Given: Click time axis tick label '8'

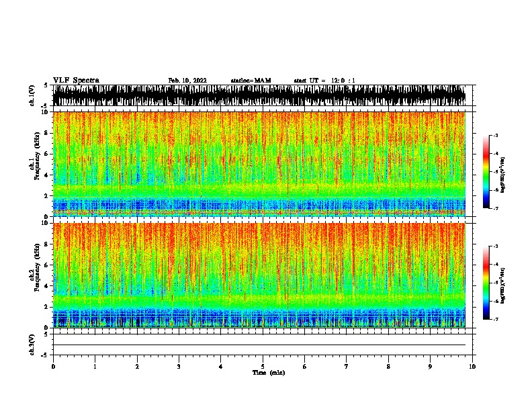Looking at the screenshot, I should coord(388,367).
